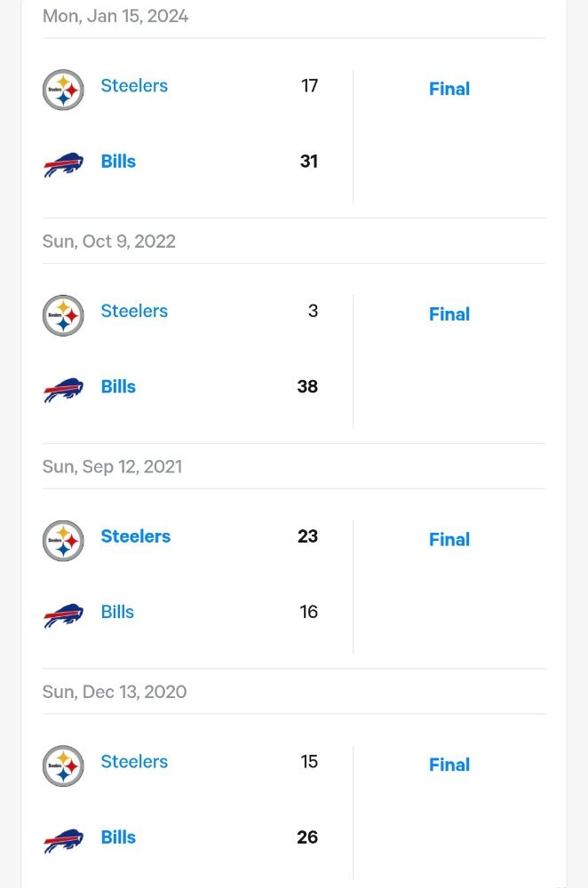
Task: Click Bills name in Oct 9, 2022 matchup
Action: (118, 387)
